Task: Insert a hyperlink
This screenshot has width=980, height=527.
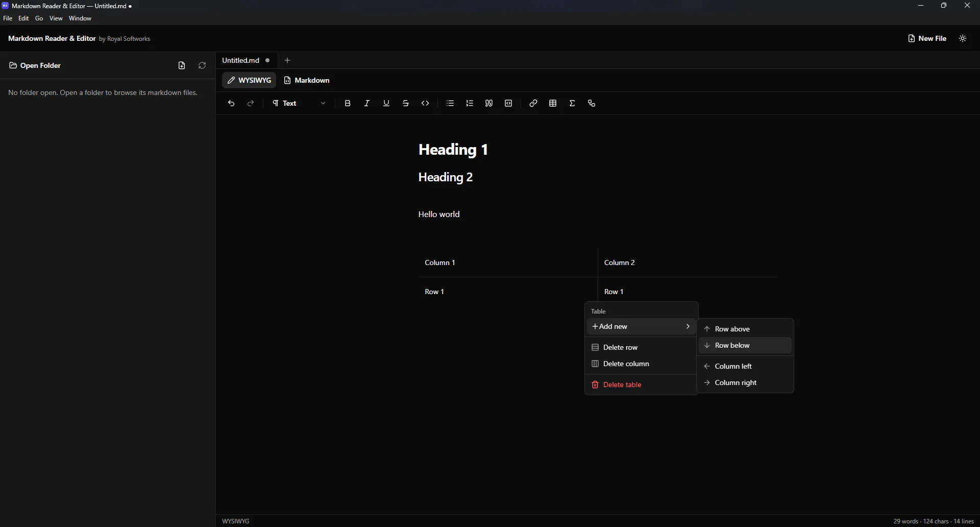Action: point(533,103)
